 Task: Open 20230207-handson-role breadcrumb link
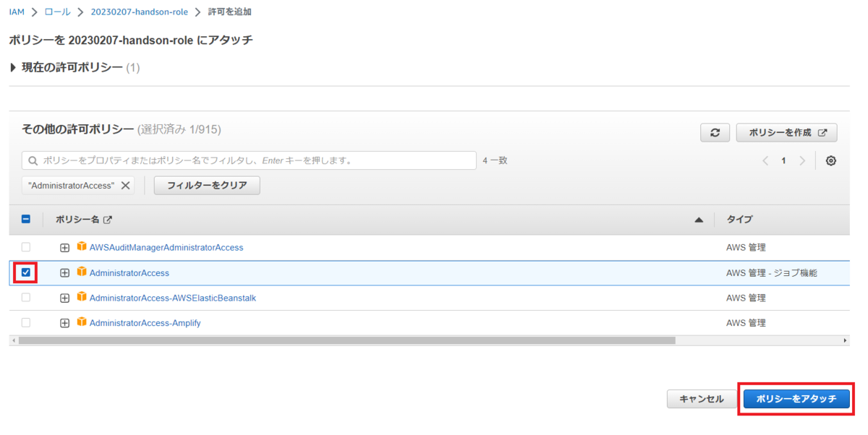coord(139,12)
